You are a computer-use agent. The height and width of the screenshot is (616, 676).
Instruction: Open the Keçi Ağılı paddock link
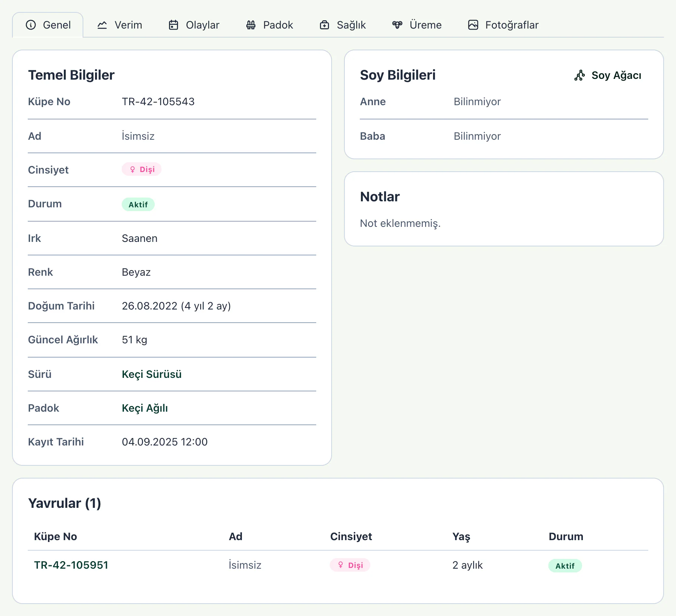pyautogui.click(x=145, y=408)
